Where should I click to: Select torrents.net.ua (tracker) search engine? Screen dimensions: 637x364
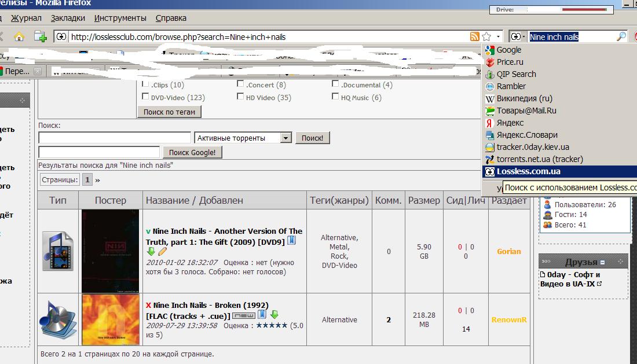tap(559, 160)
